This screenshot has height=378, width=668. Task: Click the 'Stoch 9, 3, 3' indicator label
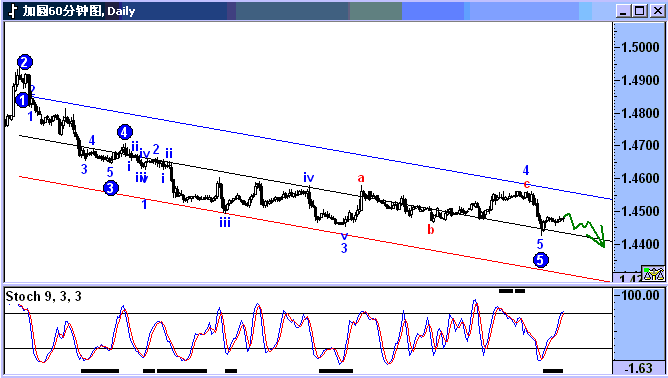tap(43, 296)
